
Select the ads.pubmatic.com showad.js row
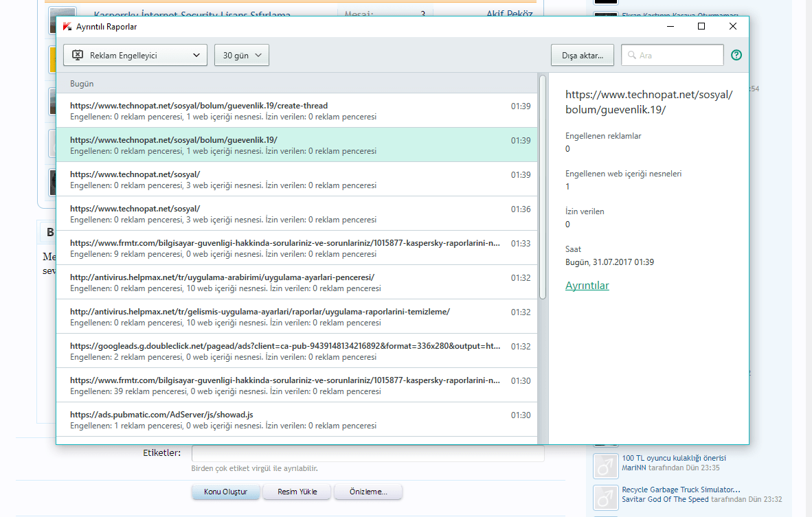click(297, 420)
